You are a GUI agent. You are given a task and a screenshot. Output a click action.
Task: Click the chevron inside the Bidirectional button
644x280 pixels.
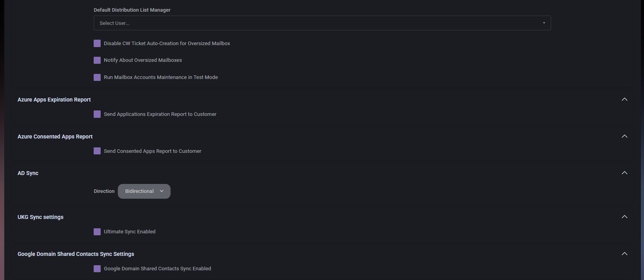162,191
